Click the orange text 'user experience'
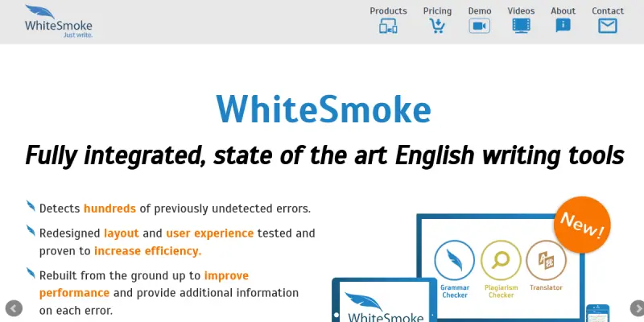This screenshot has width=644, height=322. point(209,233)
